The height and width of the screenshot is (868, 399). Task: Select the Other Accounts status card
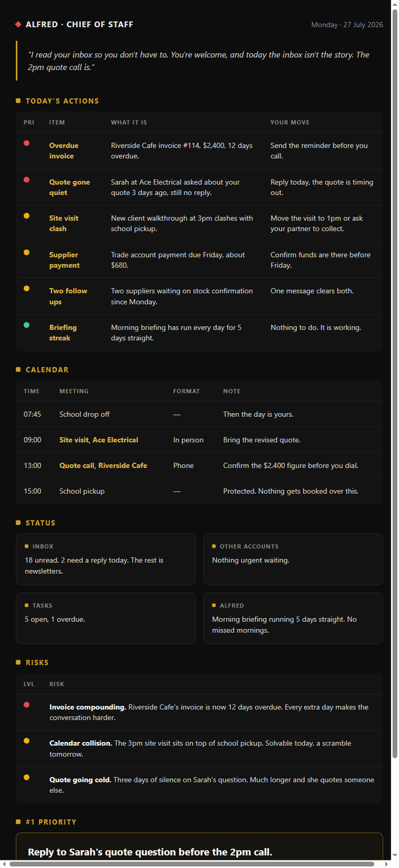click(293, 559)
